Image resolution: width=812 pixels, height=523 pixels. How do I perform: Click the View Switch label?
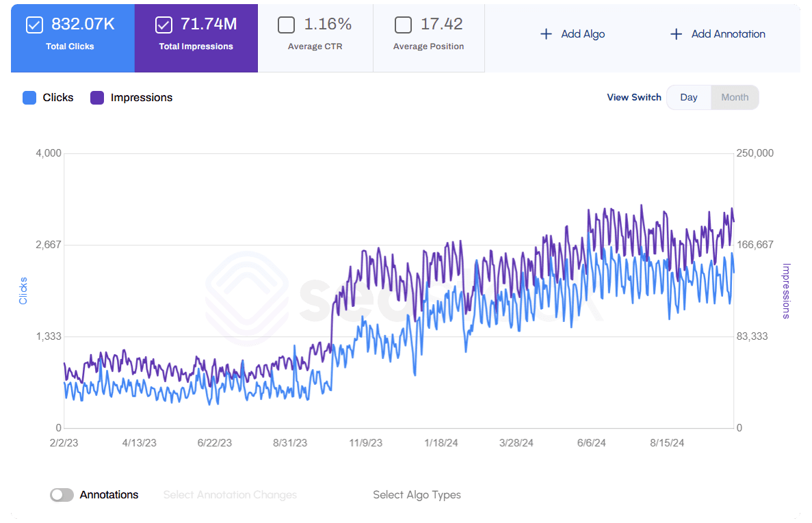[x=634, y=97]
